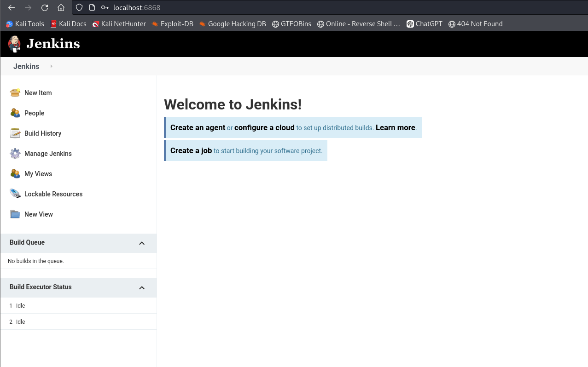Image resolution: width=588 pixels, height=367 pixels.
Task: Click the Welcome to Jenkins! heading
Action: click(x=233, y=104)
